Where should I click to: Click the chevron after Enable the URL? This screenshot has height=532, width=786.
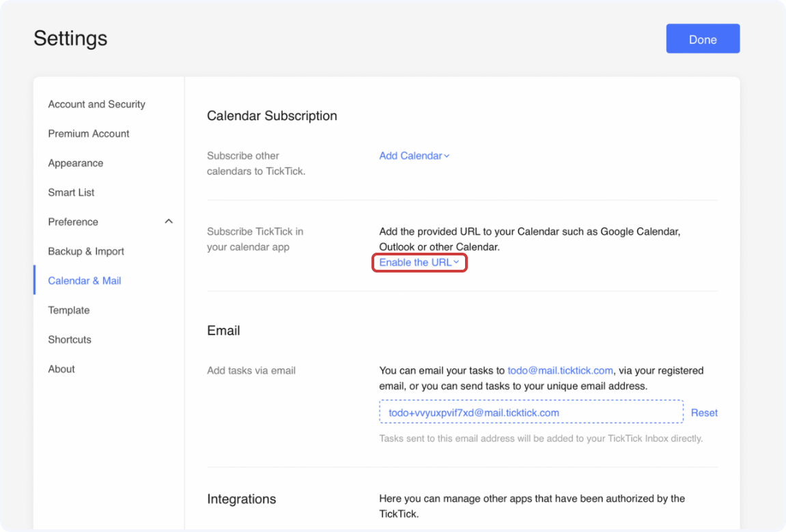coord(456,263)
